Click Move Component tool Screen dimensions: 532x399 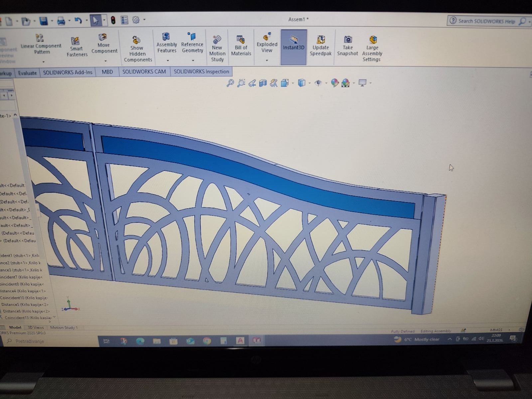[x=104, y=43]
